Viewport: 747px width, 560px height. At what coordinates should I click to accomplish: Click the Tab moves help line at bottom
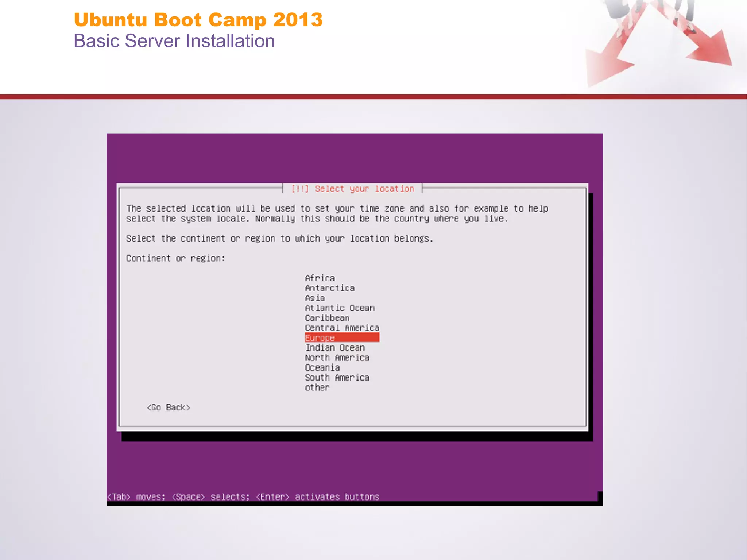pos(243,497)
